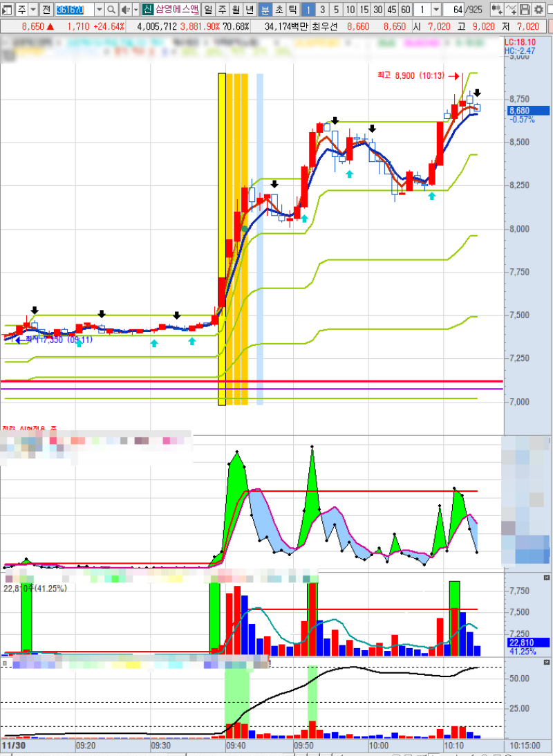Select the seconds chart 초 tab
This screenshot has height=756, width=553.
[x=279, y=9]
